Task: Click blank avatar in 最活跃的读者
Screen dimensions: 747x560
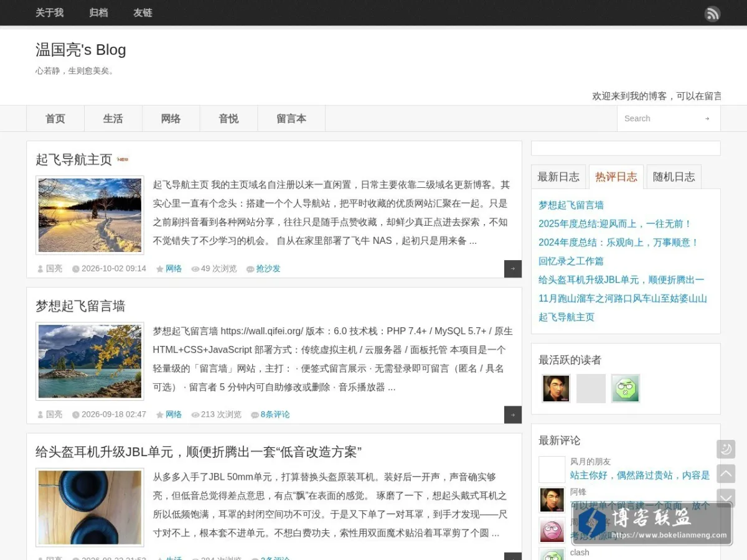Action: 591,389
